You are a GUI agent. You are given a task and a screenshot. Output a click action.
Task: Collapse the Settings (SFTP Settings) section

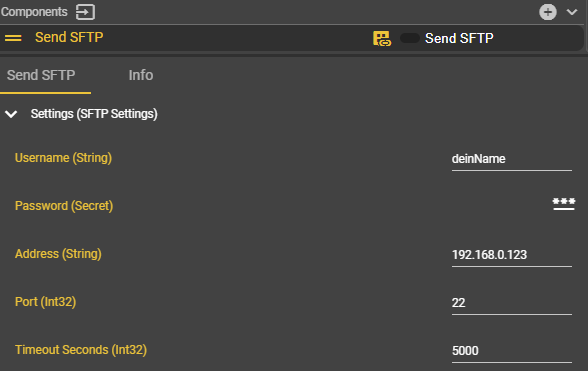coord(11,114)
